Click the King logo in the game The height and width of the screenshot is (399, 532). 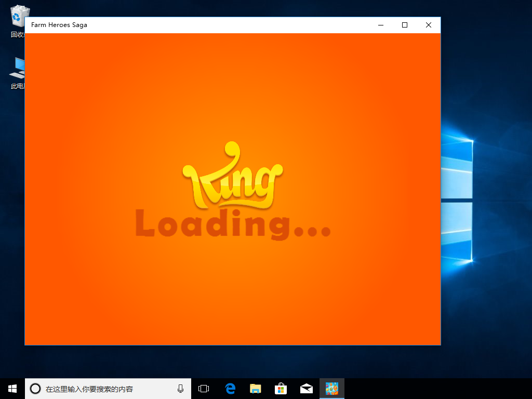pyautogui.click(x=233, y=175)
